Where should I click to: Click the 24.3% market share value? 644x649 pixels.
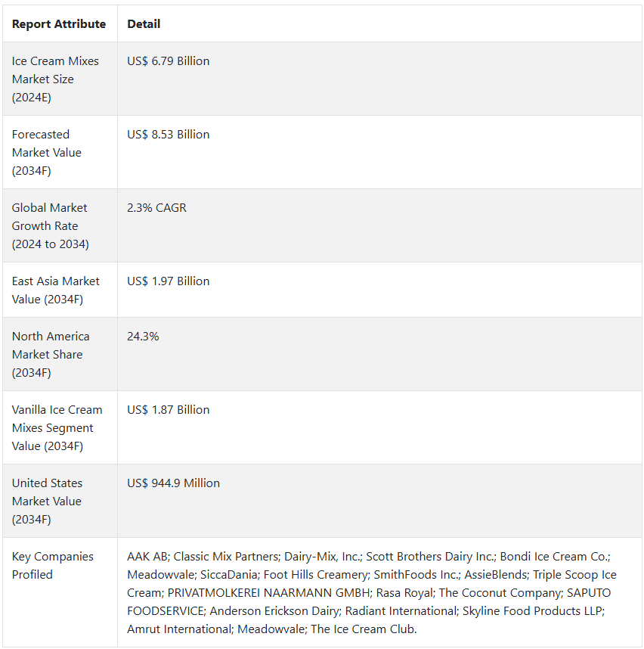(x=143, y=337)
